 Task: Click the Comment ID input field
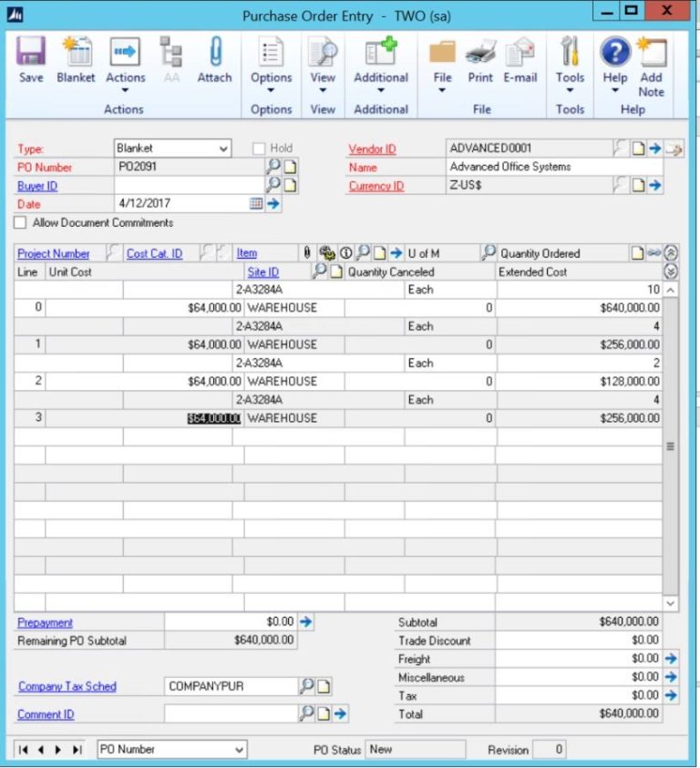click(232, 714)
